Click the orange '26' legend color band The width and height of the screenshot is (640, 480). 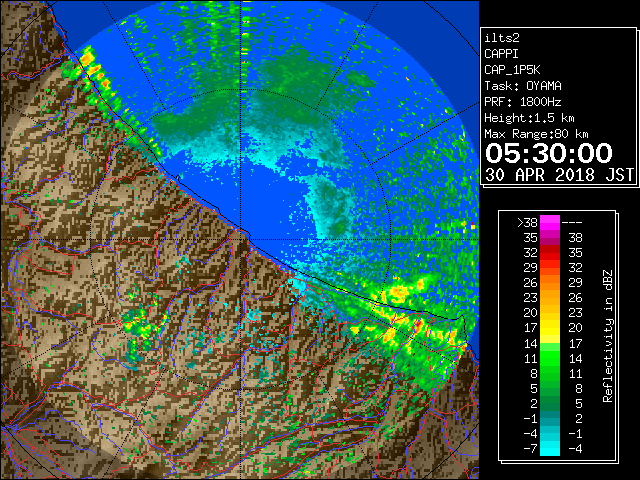tap(550, 282)
